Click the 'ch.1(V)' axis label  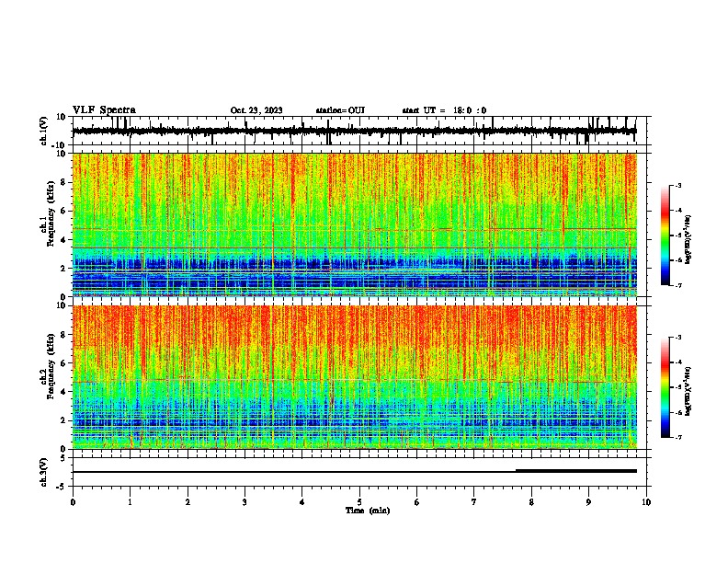[x=44, y=131]
